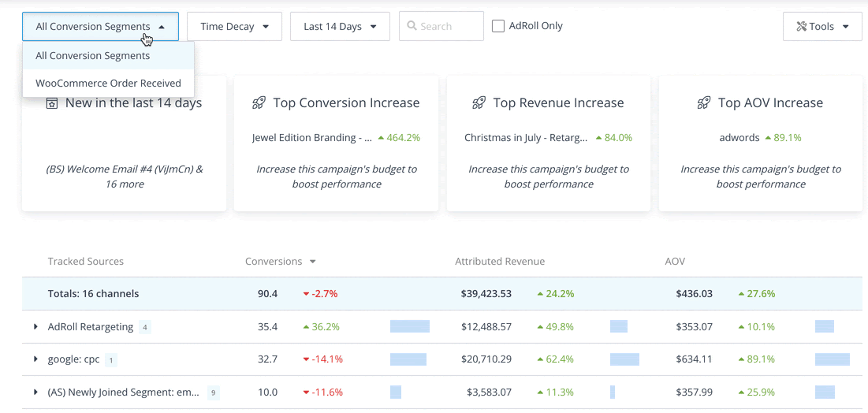This screenshot has height=413, width=868.
Task: Click the AdRoll Retargeting conversions bar
Action: tap(410, 326)
